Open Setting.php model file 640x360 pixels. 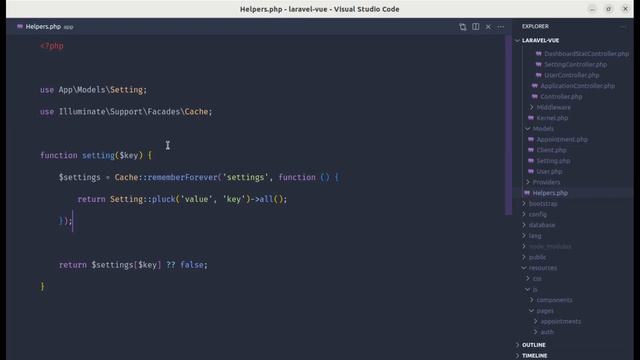[x=553, y=160]
